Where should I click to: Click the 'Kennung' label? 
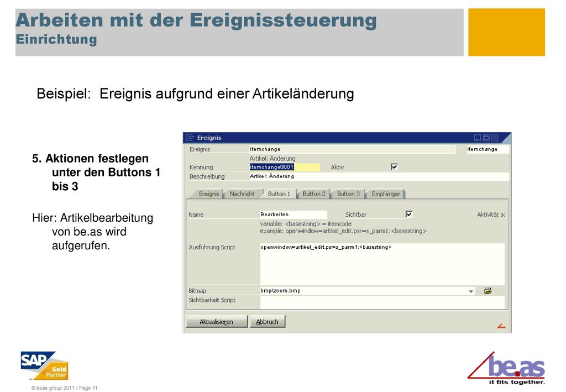tap(201, 167)
